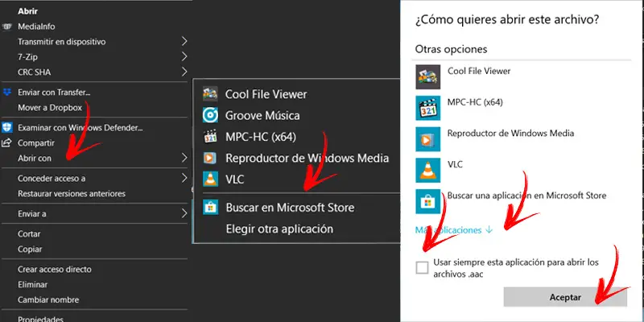Expand Conceder acceso a submenu arrow
Image resolution: width=644 pixels, height=322 pixels.
pos(184,178)
